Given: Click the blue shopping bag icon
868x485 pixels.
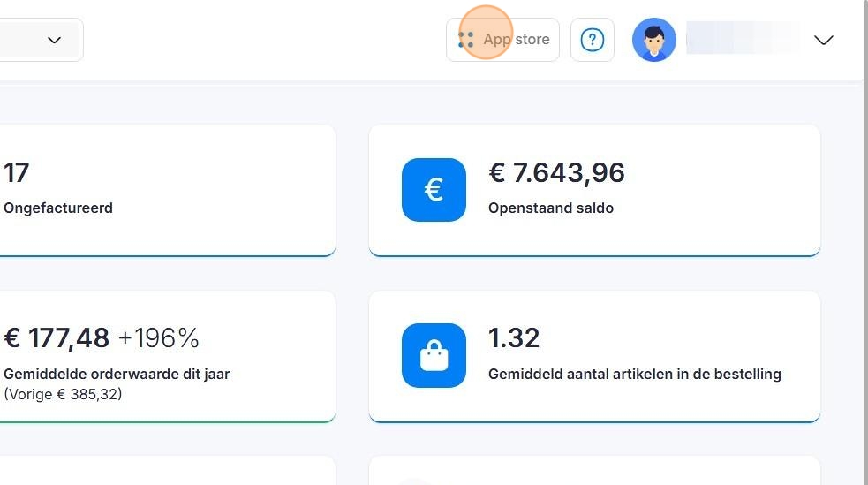Looking at the screenshot, I should [x=434, y=355].
